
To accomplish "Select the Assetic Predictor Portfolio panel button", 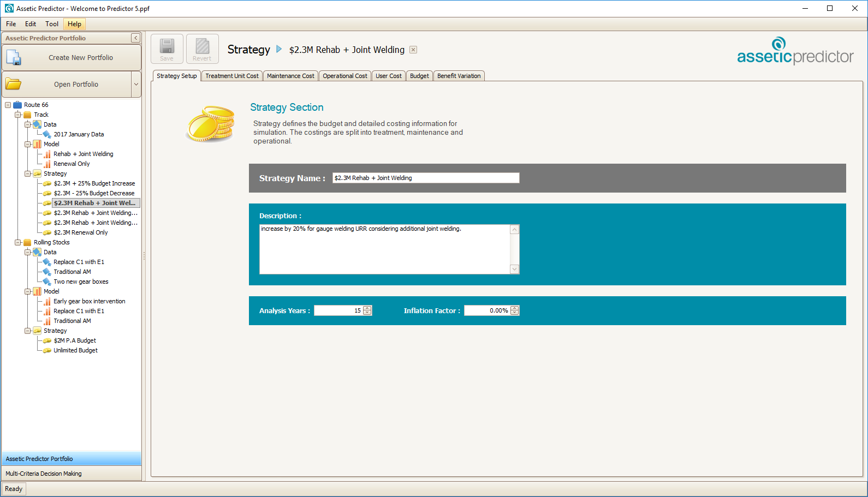I will click(x=72, y=459).
